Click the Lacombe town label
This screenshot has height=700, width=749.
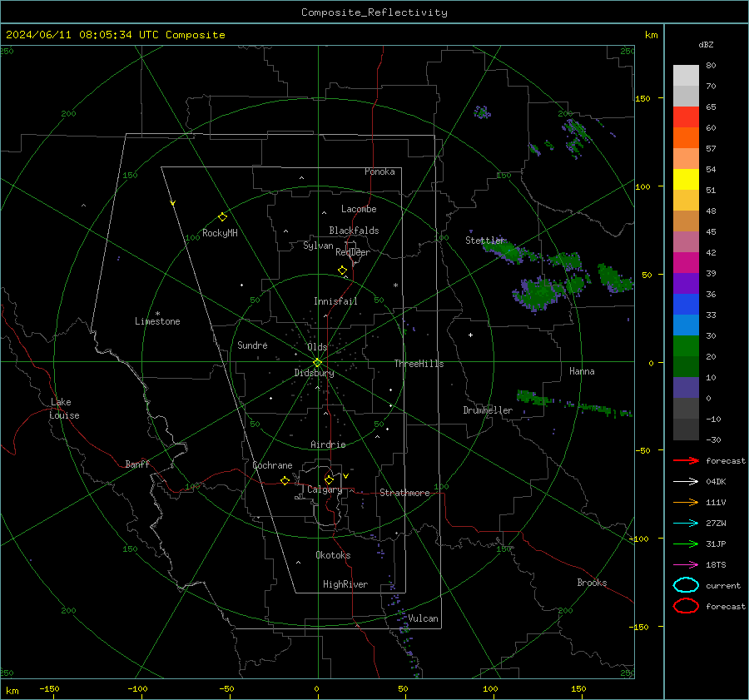click(359, 209)
